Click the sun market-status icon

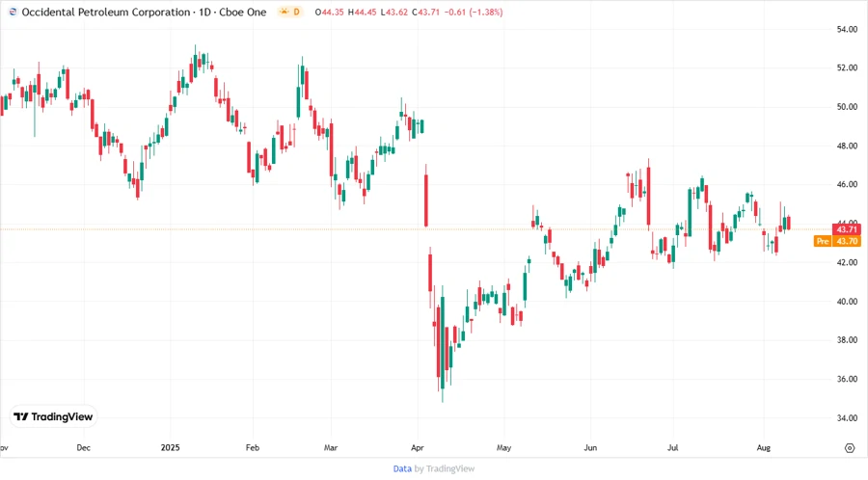pyautogui.click(x=284, y=12)
